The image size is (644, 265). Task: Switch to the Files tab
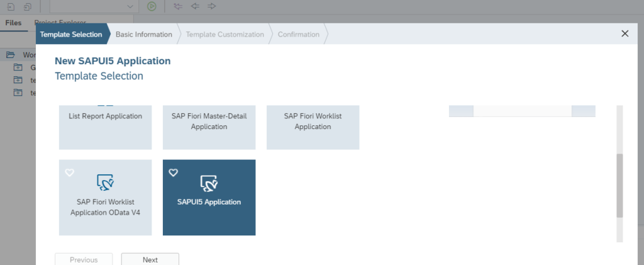coord(14,23)
